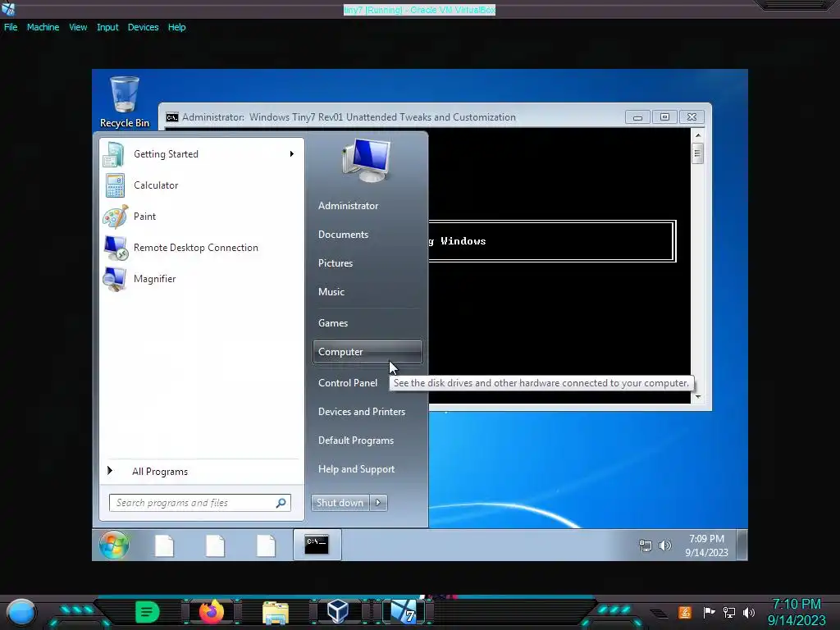This screenshot has width=840, height=630.
Task: Open File Explorer on the host taskbar
Action: [276, 613]
